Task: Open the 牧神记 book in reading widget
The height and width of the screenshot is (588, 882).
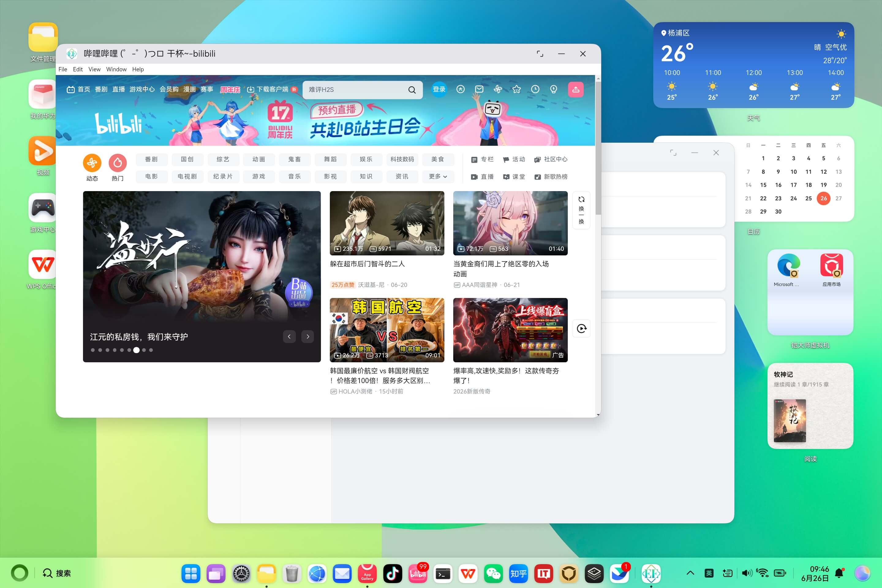Action: pyautogui.click(x=790, y=421)
